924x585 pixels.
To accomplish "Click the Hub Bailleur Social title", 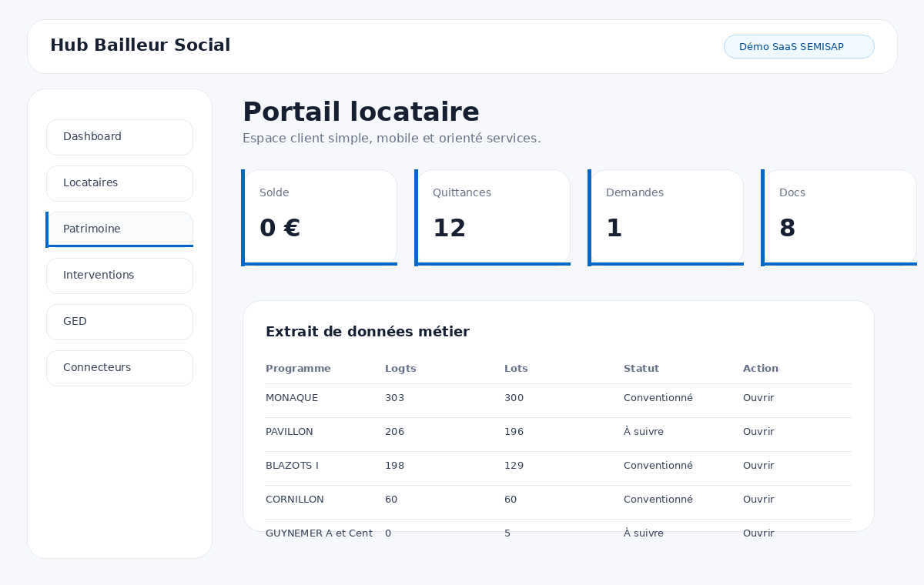I will click(140, 45).
